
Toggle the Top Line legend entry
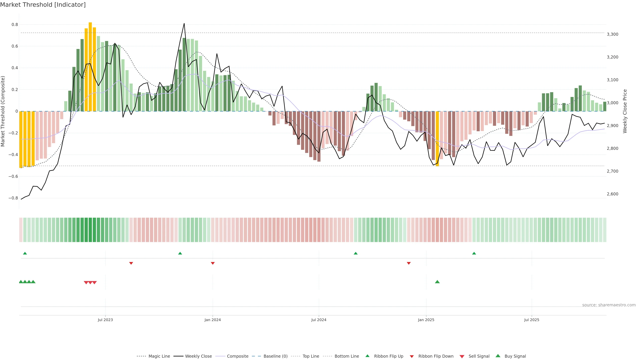(x=311, y=356)
